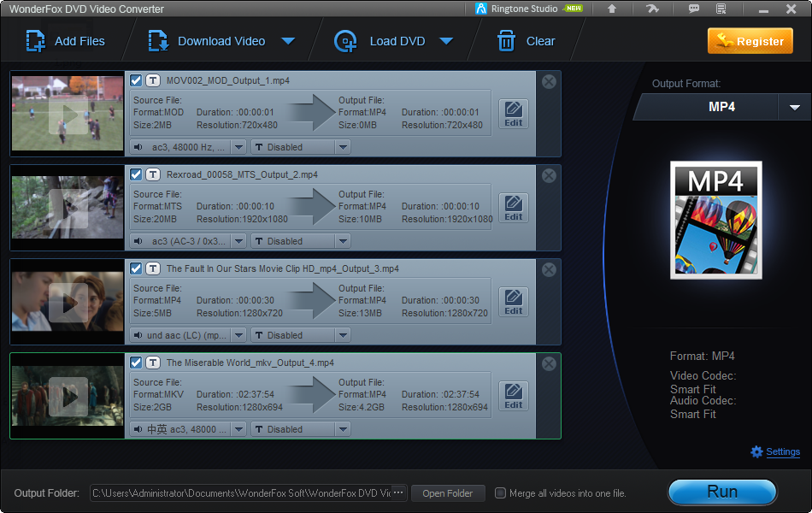Expand the Download Video dropdown arrow

point(288,41)
